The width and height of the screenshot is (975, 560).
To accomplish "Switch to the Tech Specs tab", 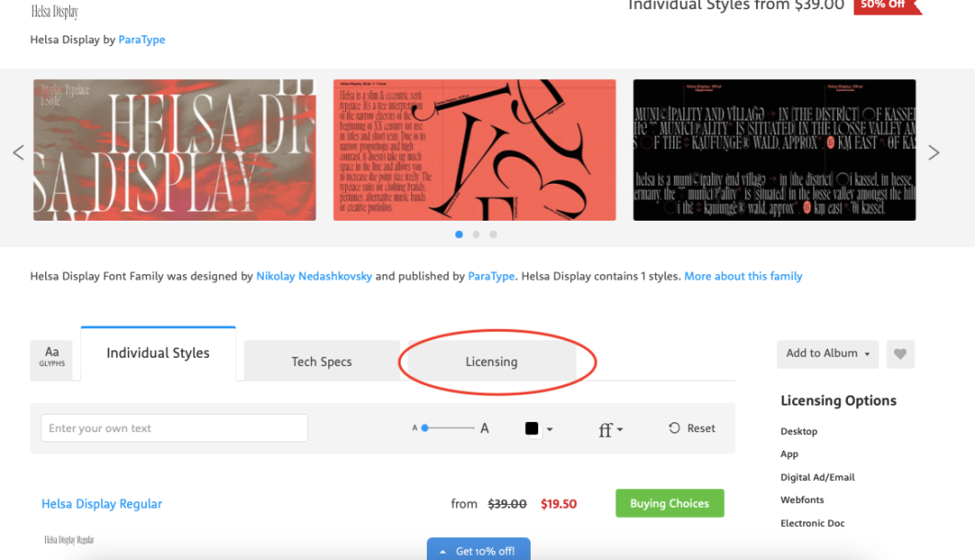I will (x=322, y=361).
